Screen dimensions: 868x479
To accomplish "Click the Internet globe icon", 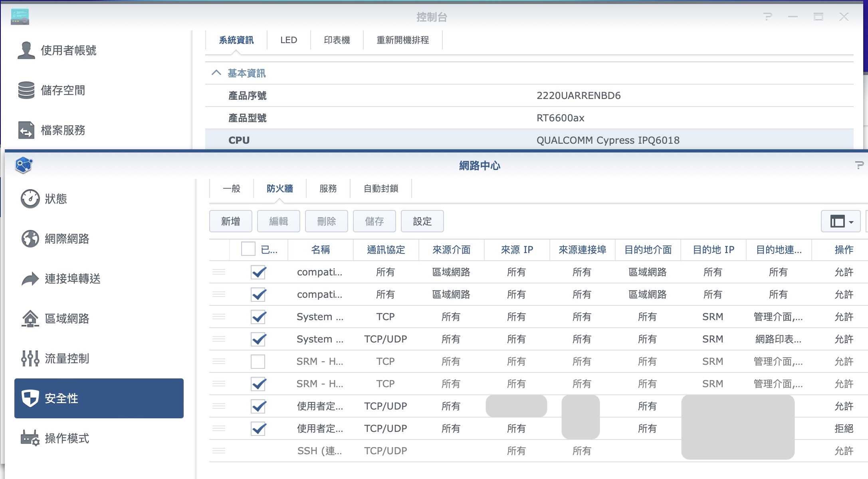I will pyautogui.click(x=30, y=239).
